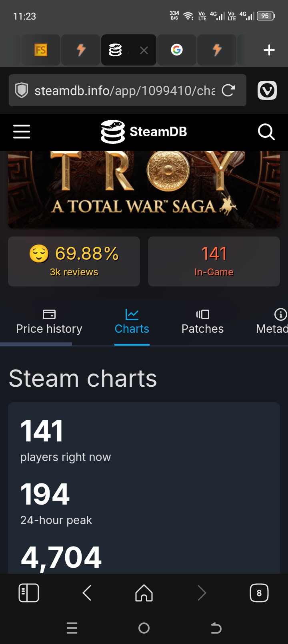Switch to the FS browser tab

coord(41,50)
